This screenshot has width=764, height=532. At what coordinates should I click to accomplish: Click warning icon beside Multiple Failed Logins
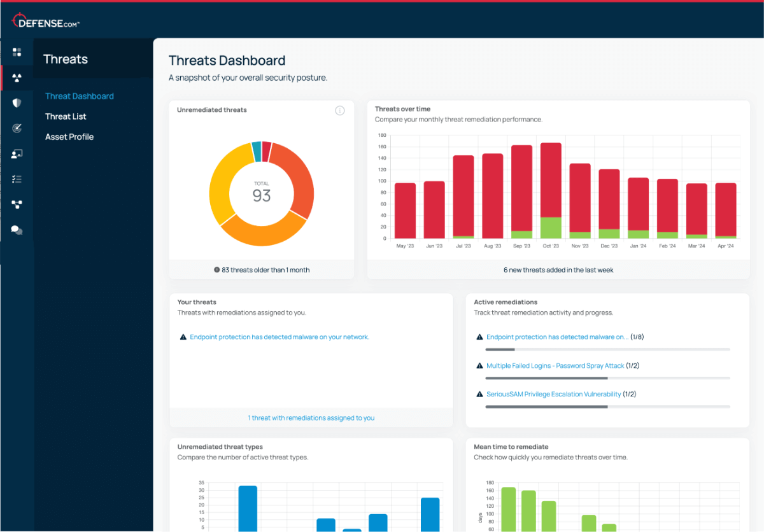click(480, 366)
